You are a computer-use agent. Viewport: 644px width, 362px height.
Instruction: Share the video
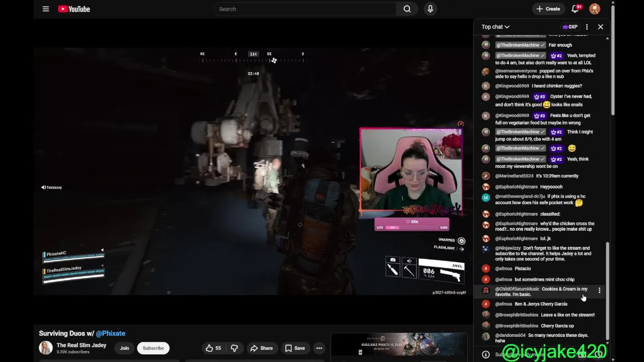(x=261, y=348)
